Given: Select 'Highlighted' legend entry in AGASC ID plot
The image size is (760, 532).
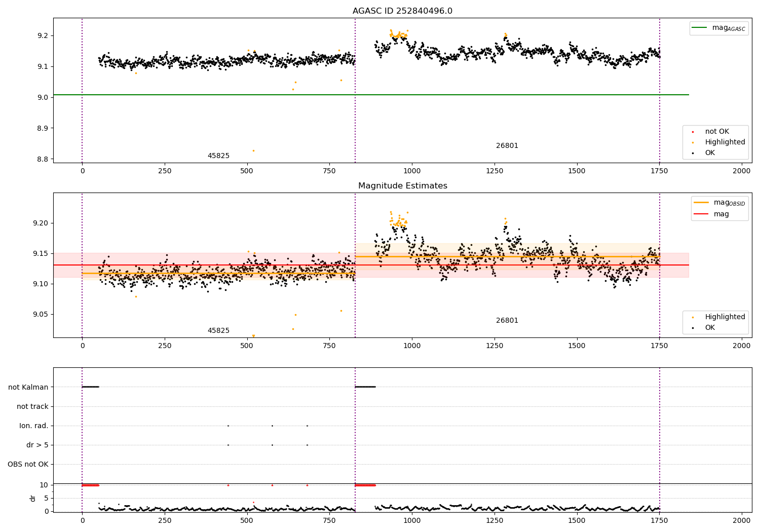Looking at the screenshot, I should coord(725,142).
